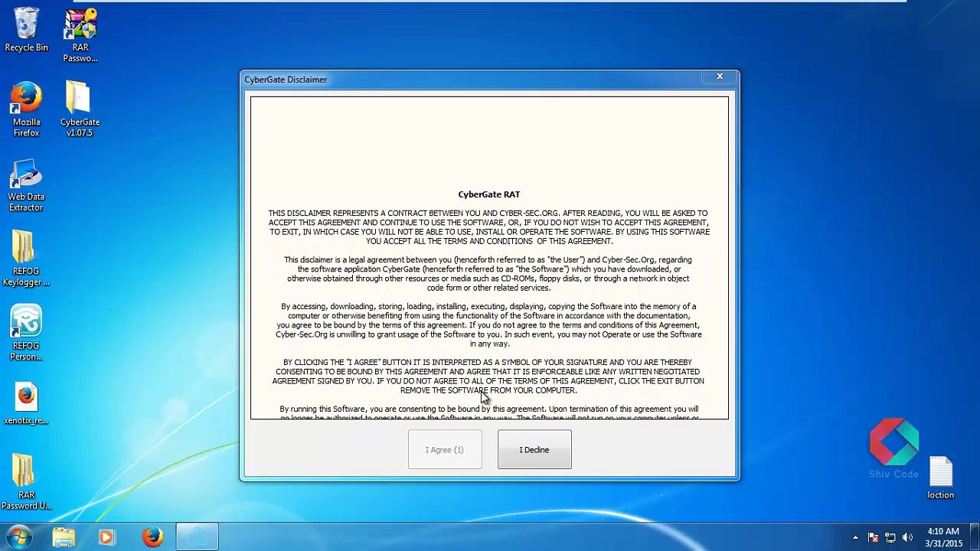Click inside the disclaimer text area
The width and height of the screenshot is (980, 551).
pyautogui.click(x=489, y=257)
